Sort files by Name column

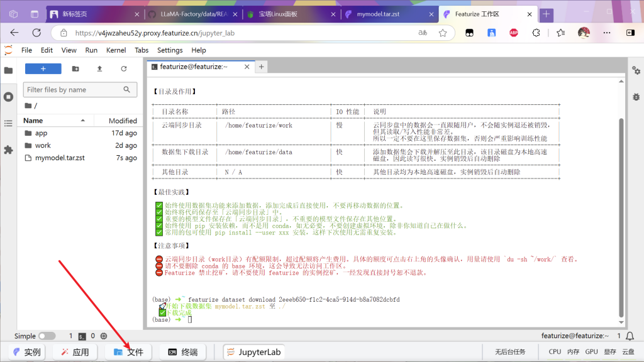pyautogui.click(x=55, y=120)
